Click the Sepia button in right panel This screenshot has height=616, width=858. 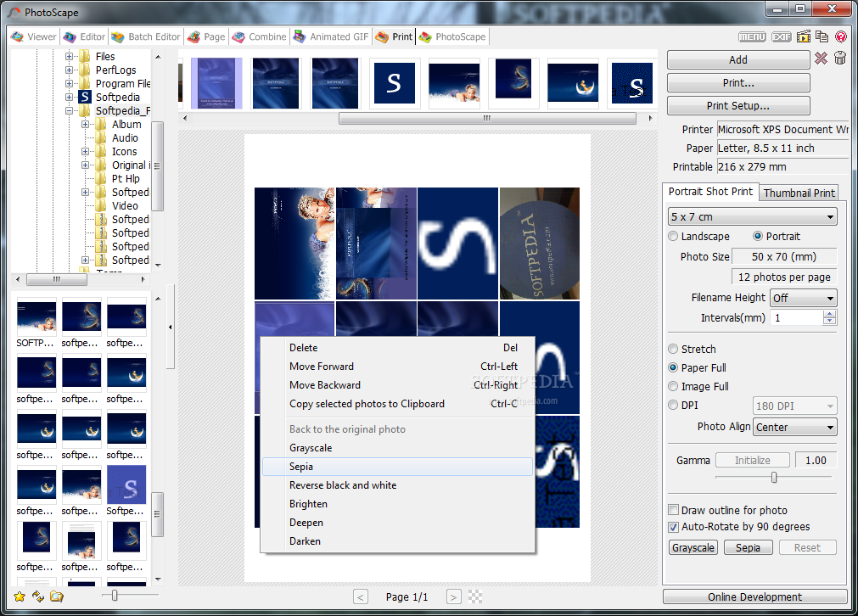click(748, 547)
